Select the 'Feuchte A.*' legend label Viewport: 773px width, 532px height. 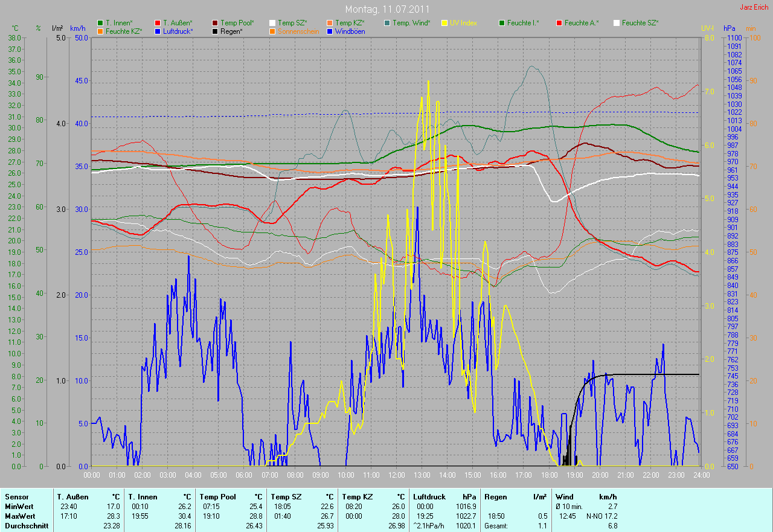click(x=582, y=23)
